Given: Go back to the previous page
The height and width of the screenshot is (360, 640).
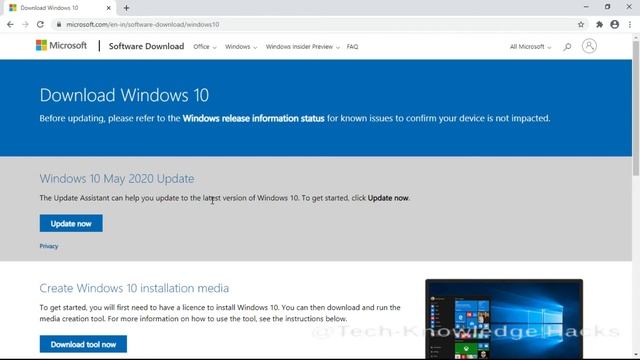Looking at the screenshot, I should [x=10, y=24].
